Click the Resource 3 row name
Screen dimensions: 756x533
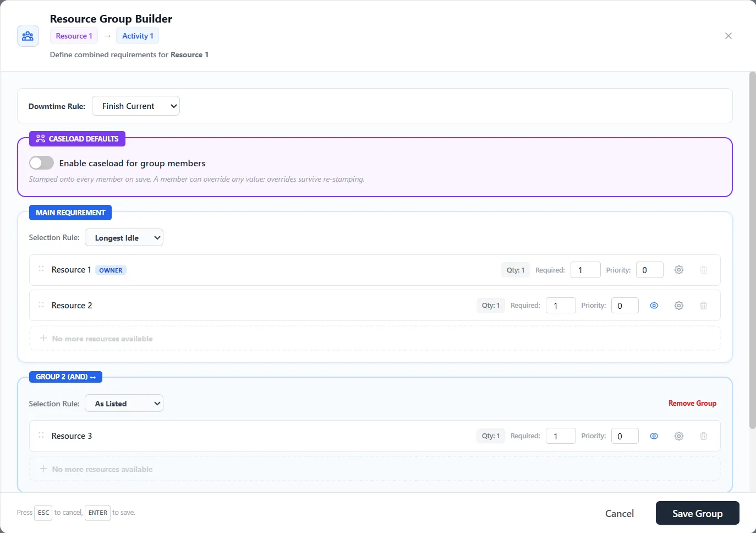click(x=72, y=436)
